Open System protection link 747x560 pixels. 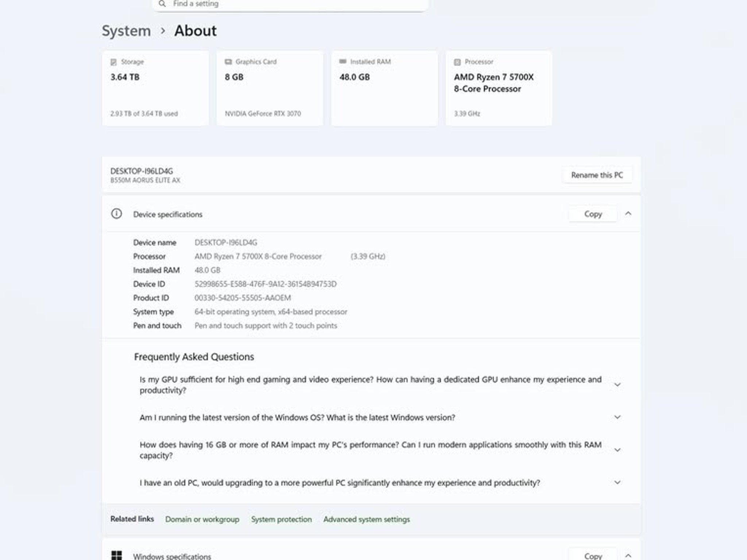[x=281, y=519]
